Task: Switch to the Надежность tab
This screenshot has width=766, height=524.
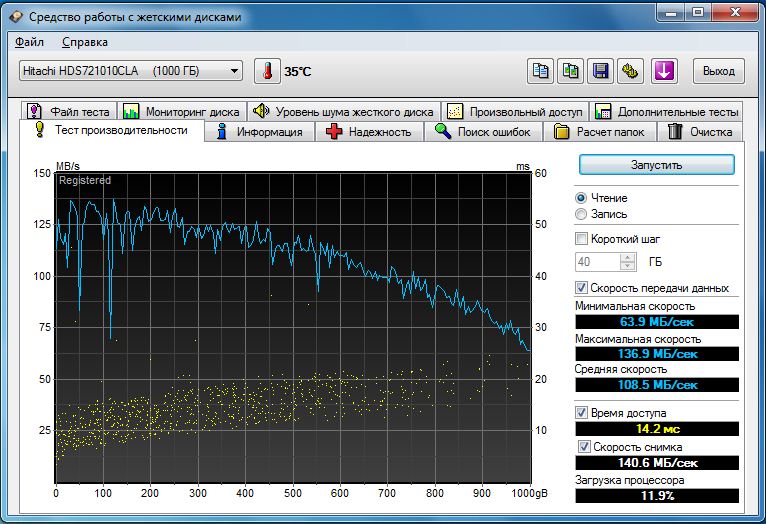Action: point(369,132)
